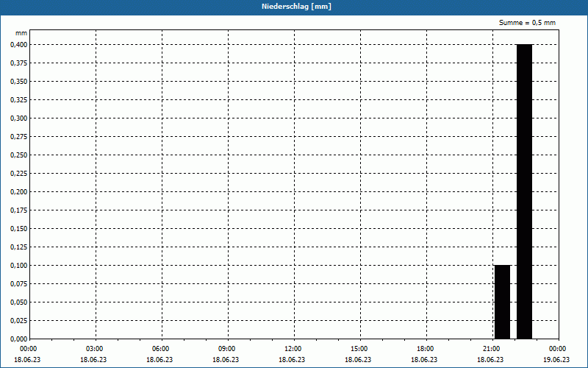The height and width of the screenshot is (368, 588).
Task: Click the 0,275 y-axis value
Action: [19, 137]
